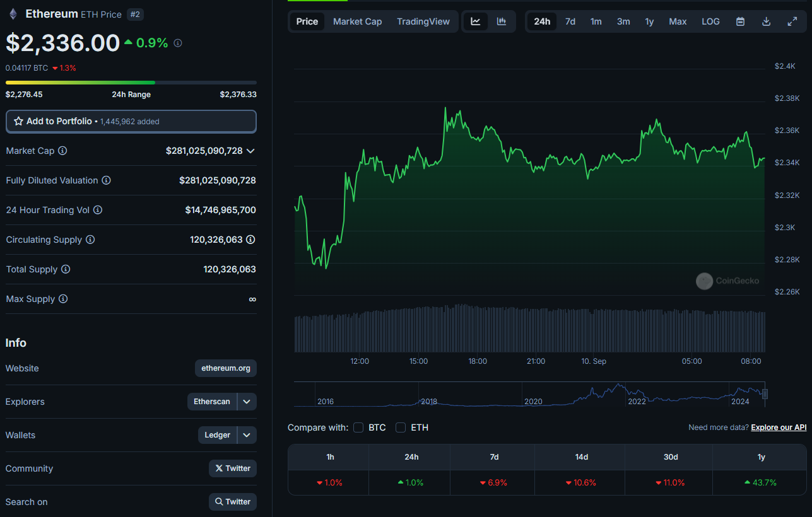Screen dimensions: 812x517
Task: Click the 24h high $2,376.33
Action: (238, 95)
